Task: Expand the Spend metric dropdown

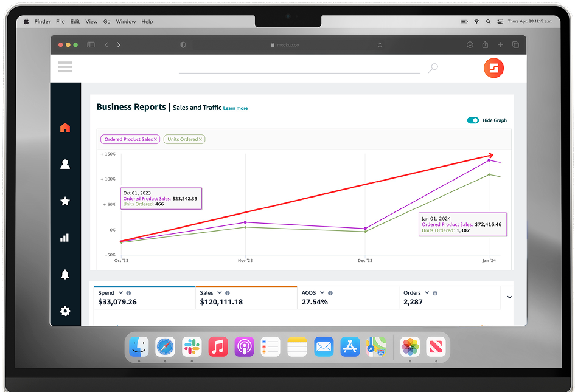Action: (x=120, y=293)
